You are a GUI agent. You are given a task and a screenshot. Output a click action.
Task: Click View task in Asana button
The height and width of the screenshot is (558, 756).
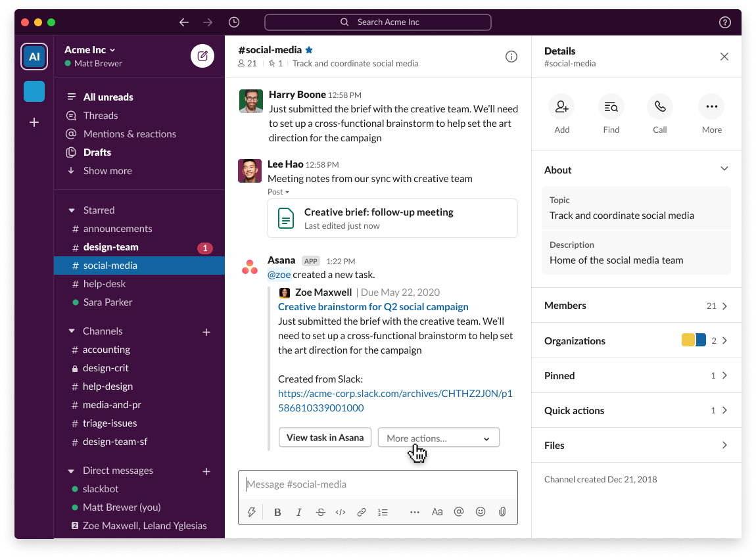(x=325, y=438)
